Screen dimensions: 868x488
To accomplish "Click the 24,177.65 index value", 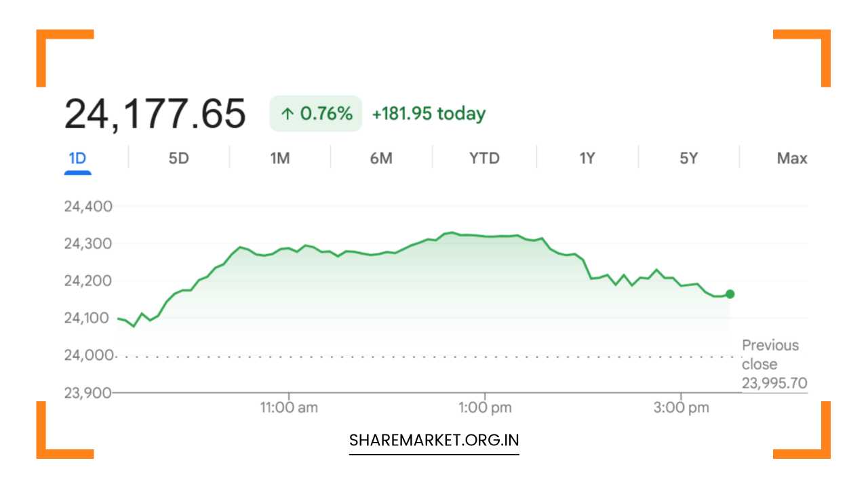I will [155, 114].
